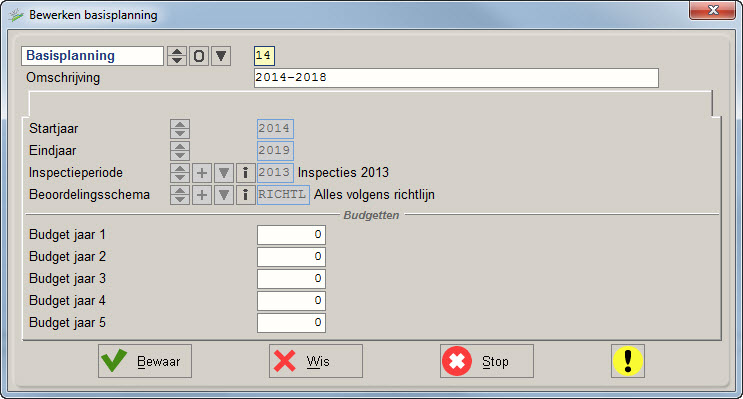Select the Inspectieperiode value 2013
Viewport: 743px width, 399px height.
pyautogui.click(x=275, y=172)
